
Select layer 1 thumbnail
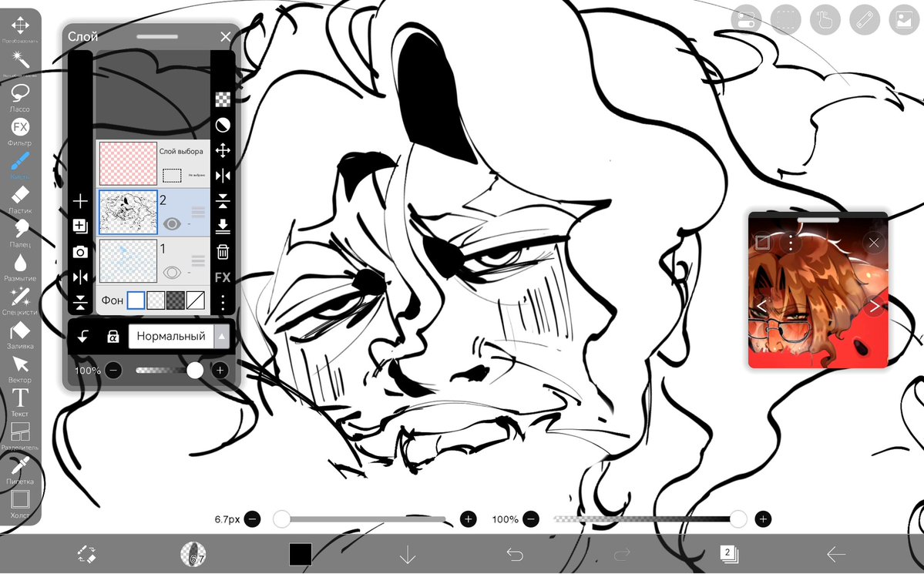point(128,260)
